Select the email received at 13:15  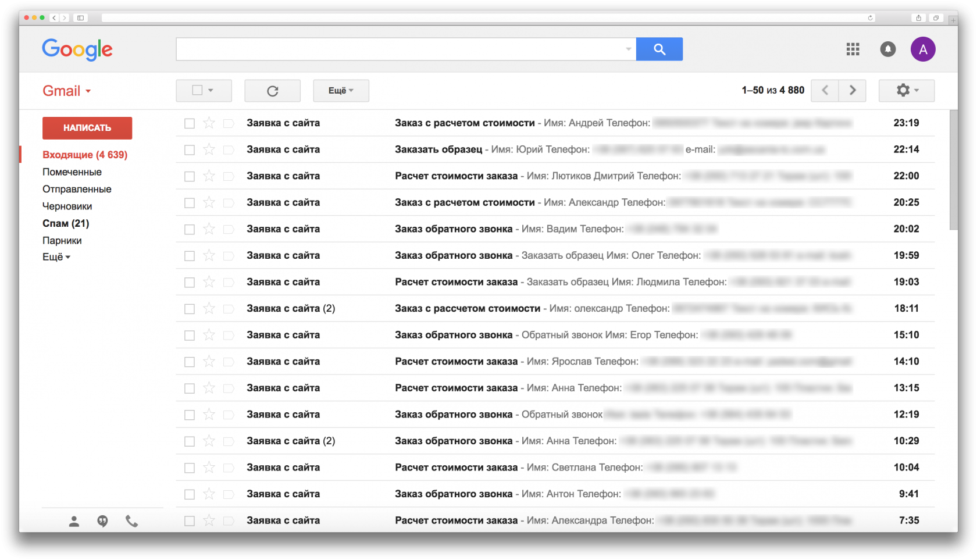(190, 388)
